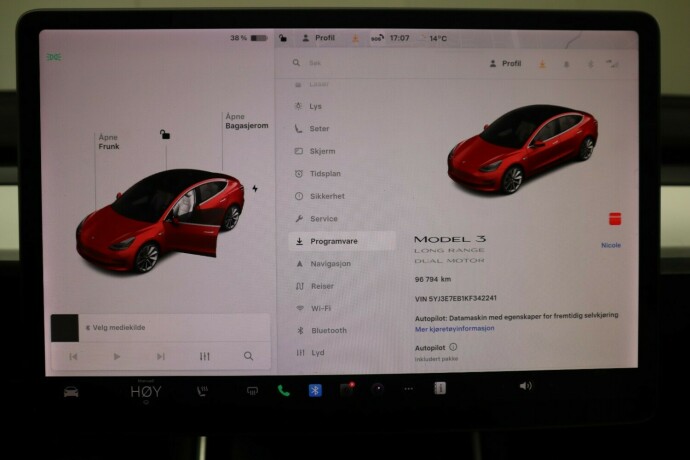The width and height of the screenshot is (690, 460).
Task: Open Mer kjøretøyinformasjon link
Action: click(x=455, y=328)
